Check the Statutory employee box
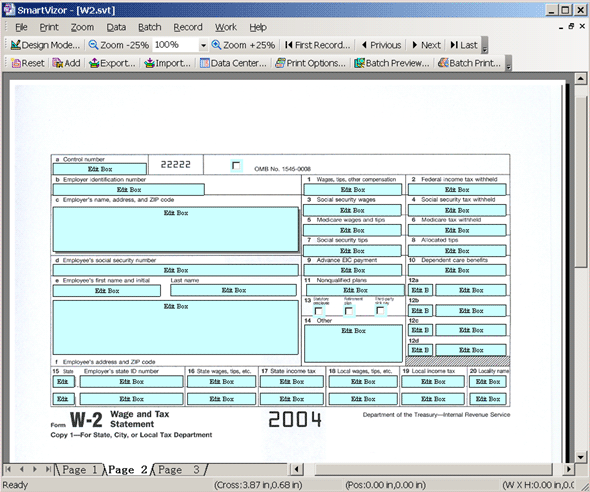Screen dimensions: 590x492 (319, 311)
